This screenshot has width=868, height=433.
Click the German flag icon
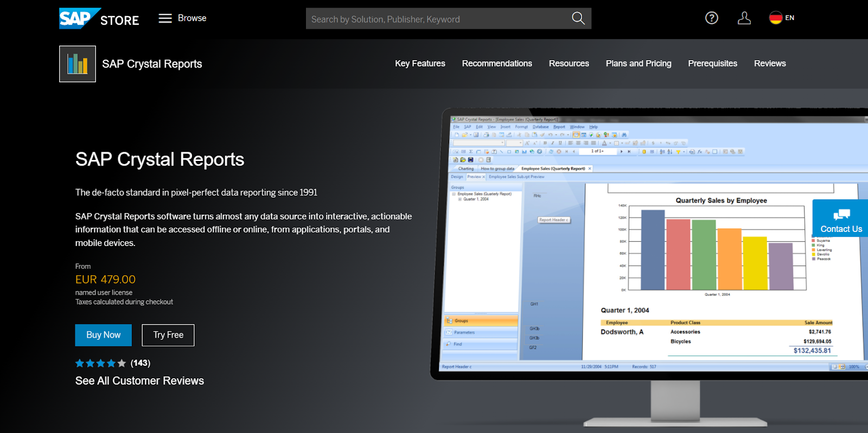coord(776,18)
